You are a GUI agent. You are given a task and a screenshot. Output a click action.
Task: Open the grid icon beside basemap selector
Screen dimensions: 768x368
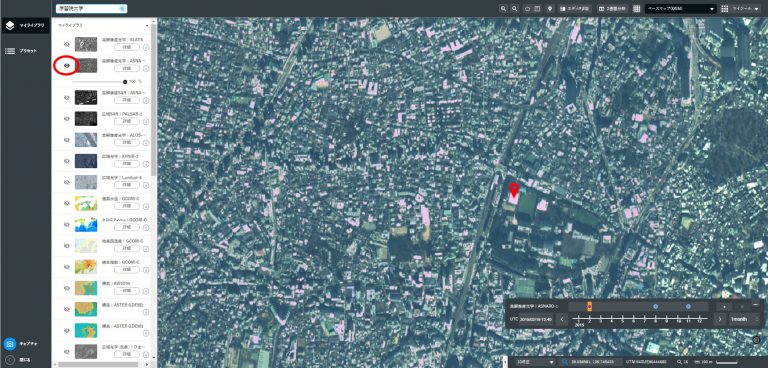click(x=637, y=9)
